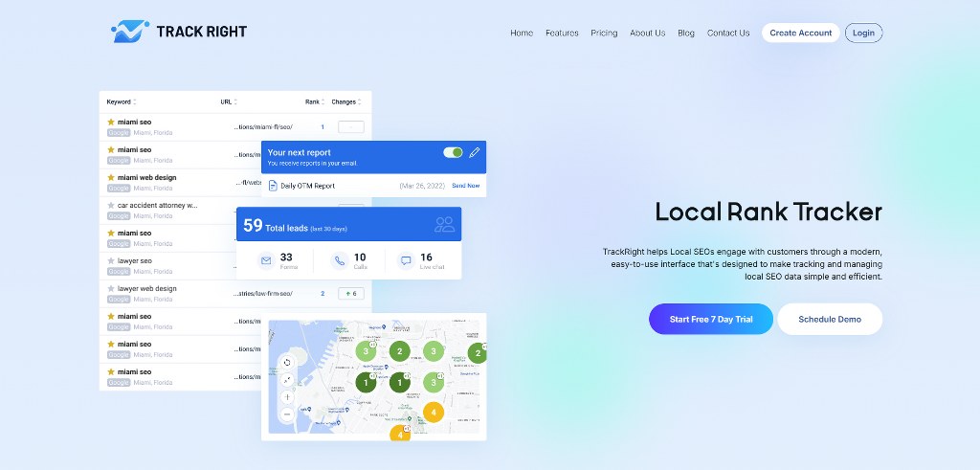Click the empty change box in first row

coord(351,127)
